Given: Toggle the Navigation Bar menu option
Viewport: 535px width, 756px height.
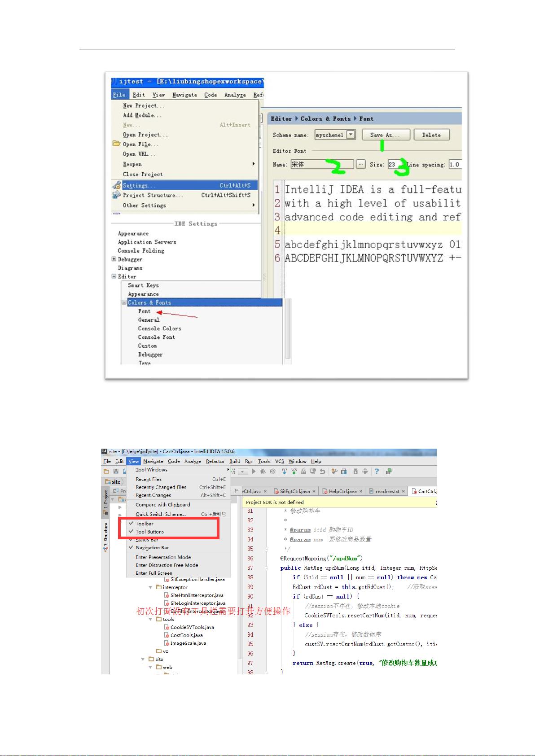Looking at the screenshot, I should point(152,547).
